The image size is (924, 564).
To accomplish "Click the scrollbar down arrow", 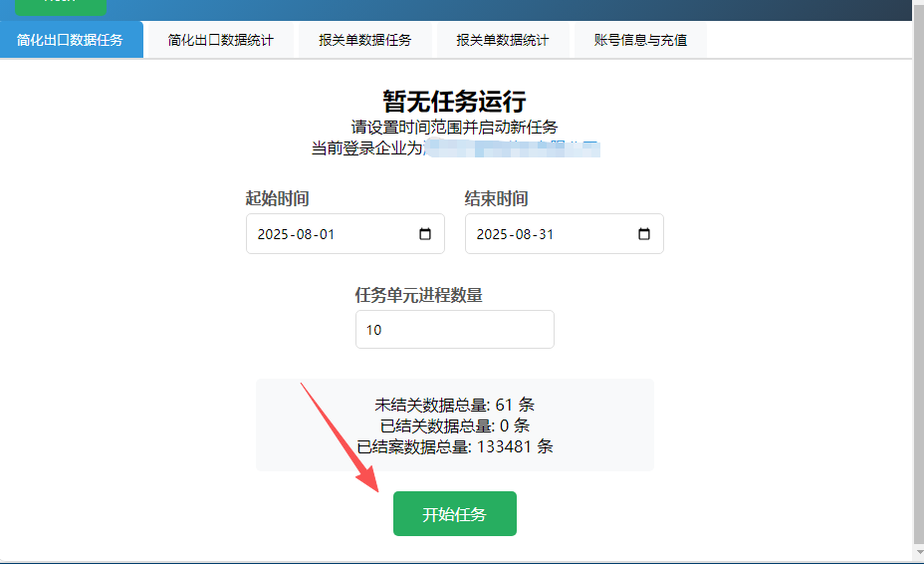I will pyautogui.click(x=918, y=553).
